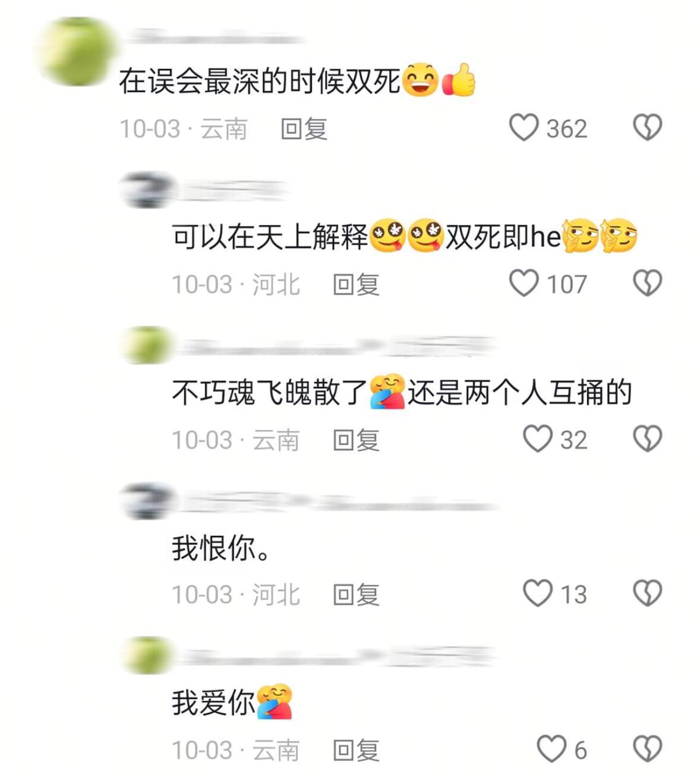
Task: Reply to the '双死即he' comment
Action: click(x=356, y=284)
